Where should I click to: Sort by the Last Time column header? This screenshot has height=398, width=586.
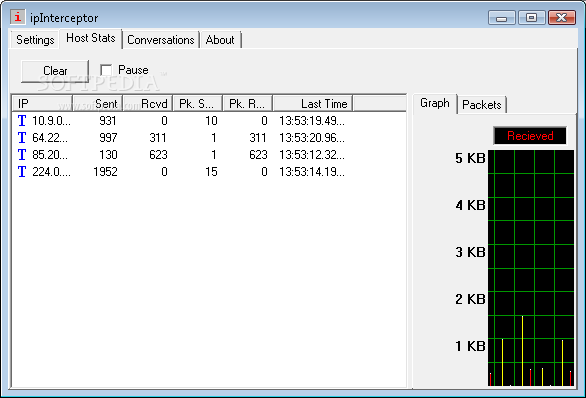coord(313,104)
